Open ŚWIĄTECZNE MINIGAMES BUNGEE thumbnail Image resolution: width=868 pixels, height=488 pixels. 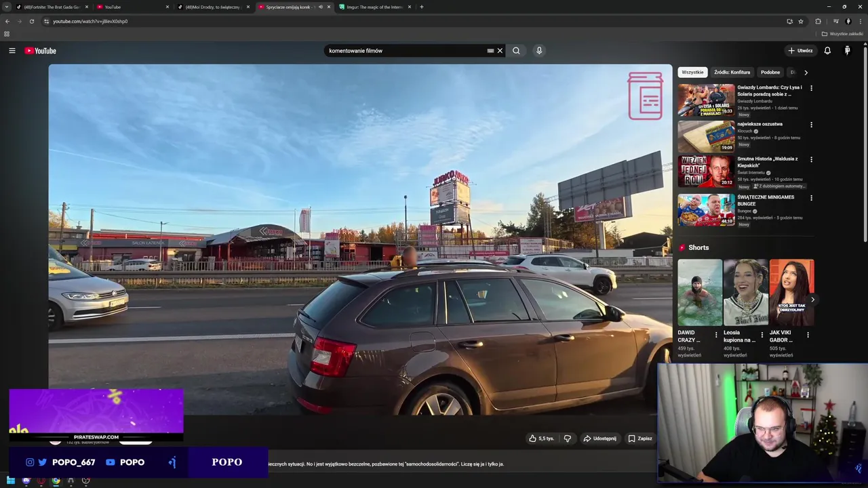pos(706,210)
